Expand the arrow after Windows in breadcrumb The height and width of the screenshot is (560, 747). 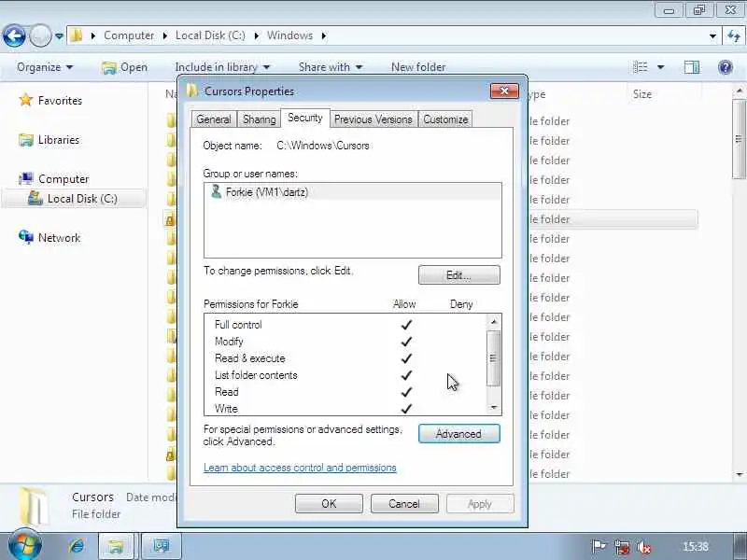click(x=324, y=35)
